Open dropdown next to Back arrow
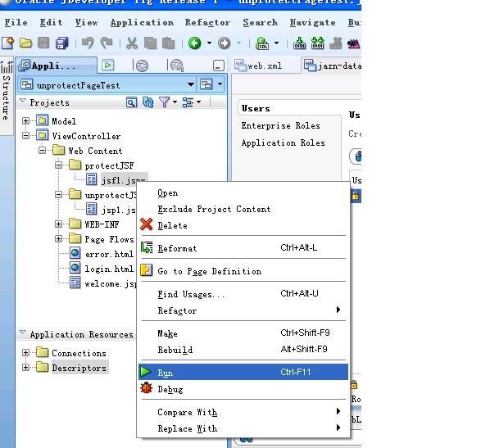 point(209,43)
